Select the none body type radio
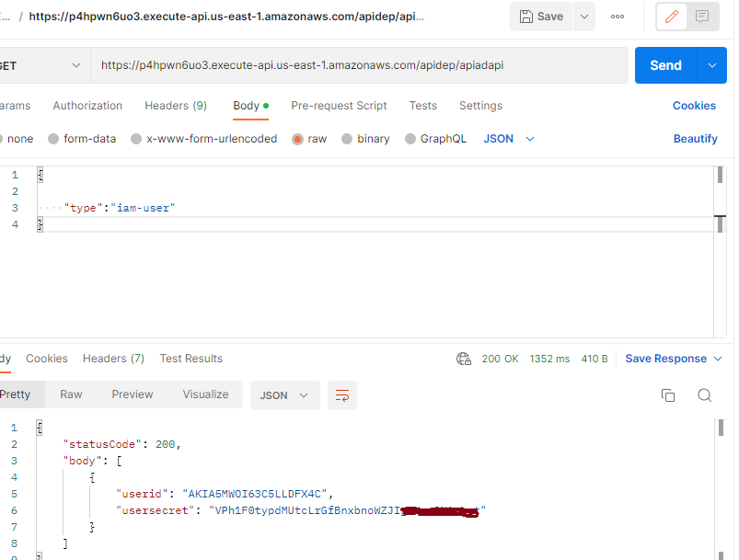This screenshot has height=560, width=739. pyautogui.click(x=2, y=139)
